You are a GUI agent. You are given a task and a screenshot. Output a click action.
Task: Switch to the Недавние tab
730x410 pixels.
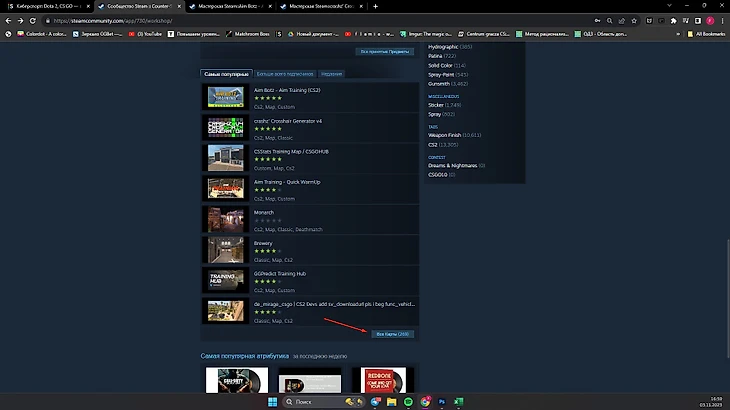[332, 74]
